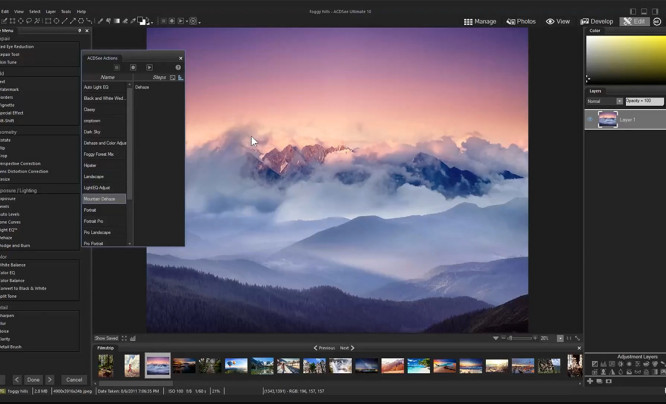
Task: Click the left arrow button beside Done
Action: [17, 380]
